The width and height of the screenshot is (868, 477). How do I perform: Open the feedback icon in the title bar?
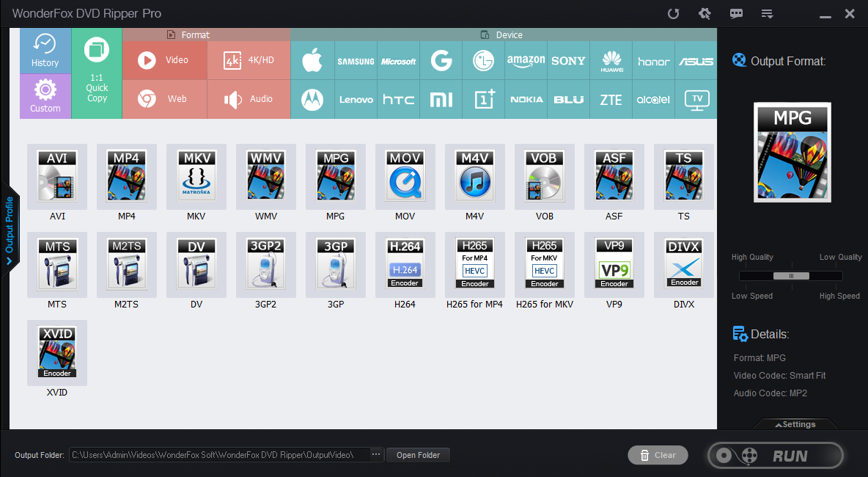735,13
